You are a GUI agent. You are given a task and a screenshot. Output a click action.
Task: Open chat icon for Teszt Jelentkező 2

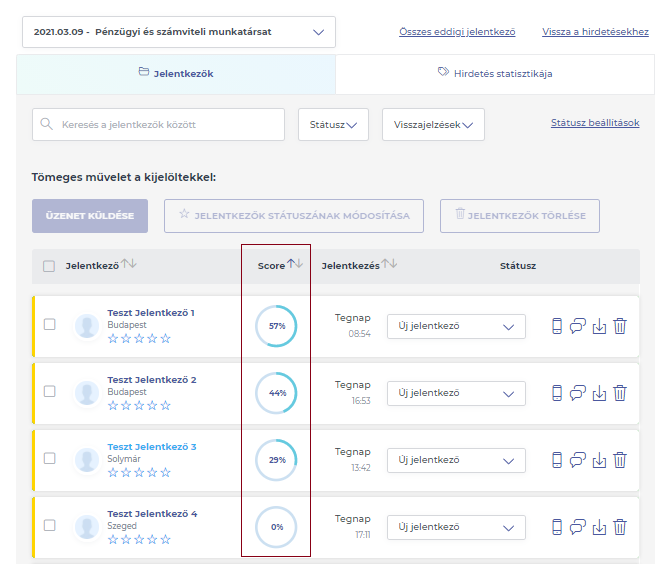[x=578, y=393]
